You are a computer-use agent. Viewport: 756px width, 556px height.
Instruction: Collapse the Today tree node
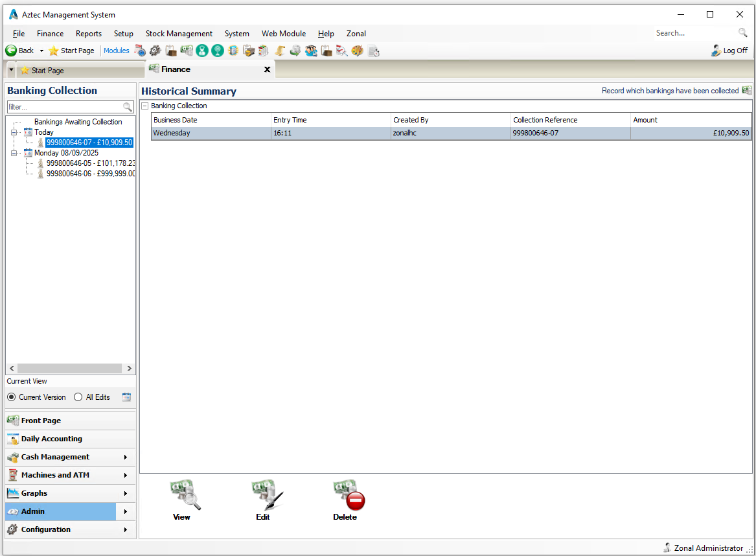pos(14,132)
